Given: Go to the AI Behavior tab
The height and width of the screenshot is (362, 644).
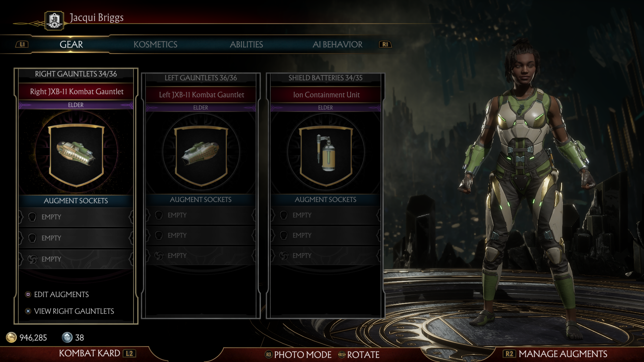Looking at the screenshot, I should coord(337,45).
